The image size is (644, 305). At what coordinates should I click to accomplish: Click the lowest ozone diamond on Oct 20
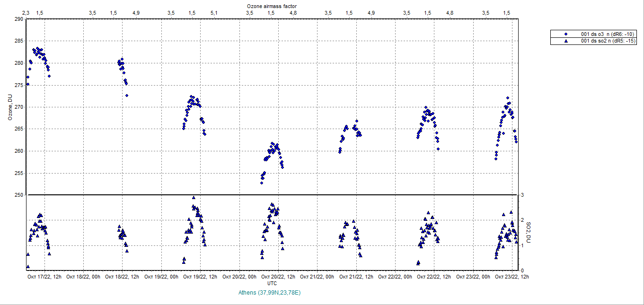click(x=262, y=183)
